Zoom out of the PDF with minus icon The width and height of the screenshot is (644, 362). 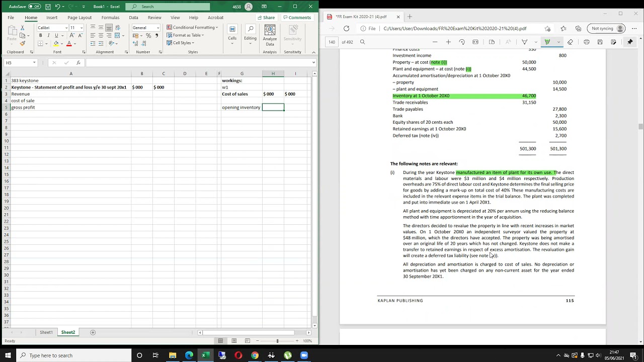click(x=435, y=42)
